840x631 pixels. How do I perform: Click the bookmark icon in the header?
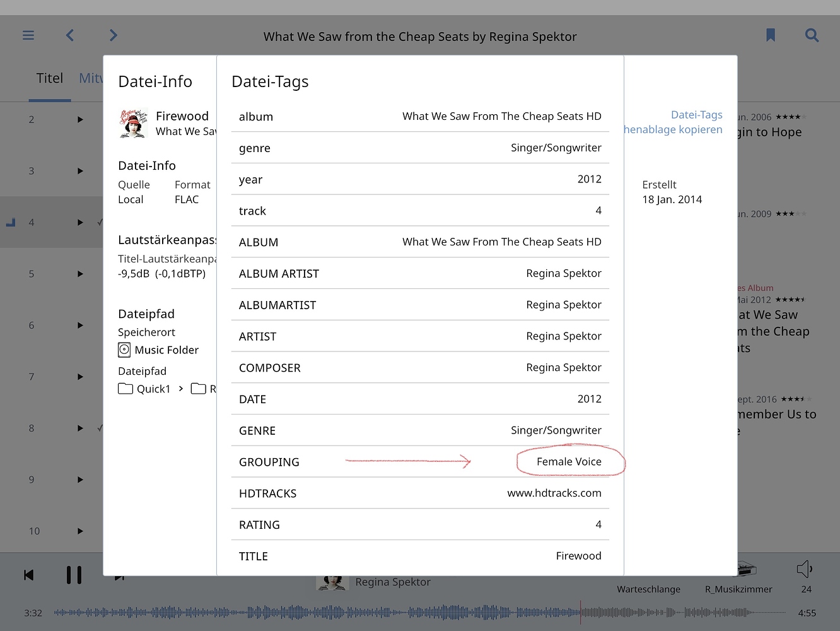coord(771,35)
